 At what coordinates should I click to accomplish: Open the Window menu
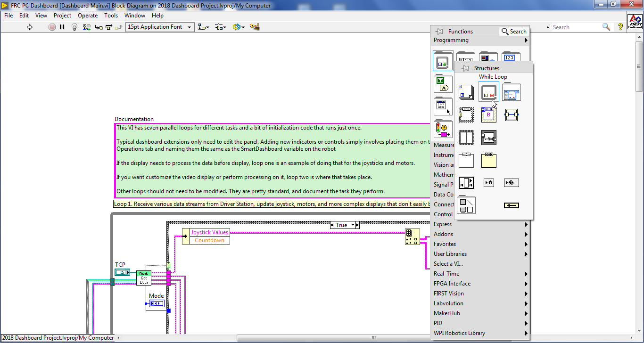click(x=135, y=16)
